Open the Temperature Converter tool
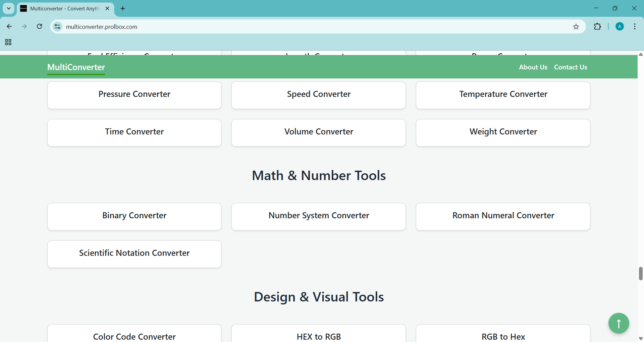644x342 pixels. [503, 95]
